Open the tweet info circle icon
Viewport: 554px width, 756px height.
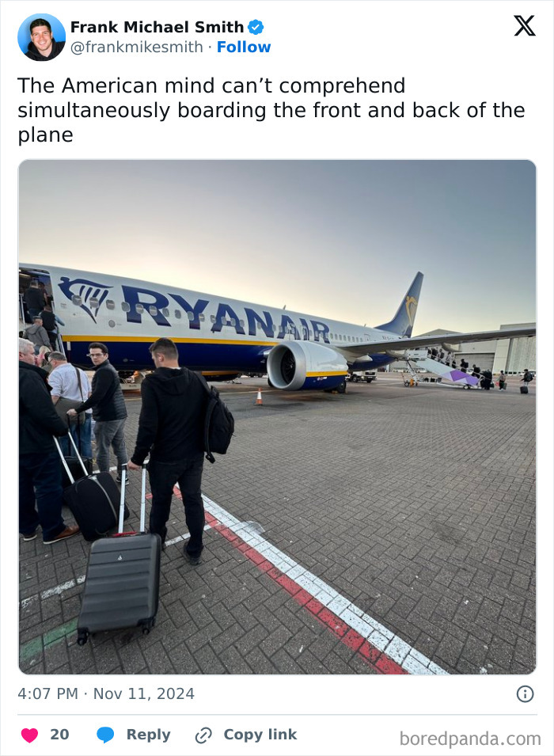(x=525, y=693)
